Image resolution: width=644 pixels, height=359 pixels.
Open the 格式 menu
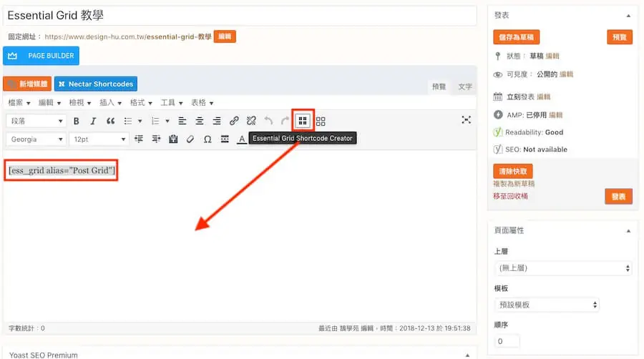point(141,102)
